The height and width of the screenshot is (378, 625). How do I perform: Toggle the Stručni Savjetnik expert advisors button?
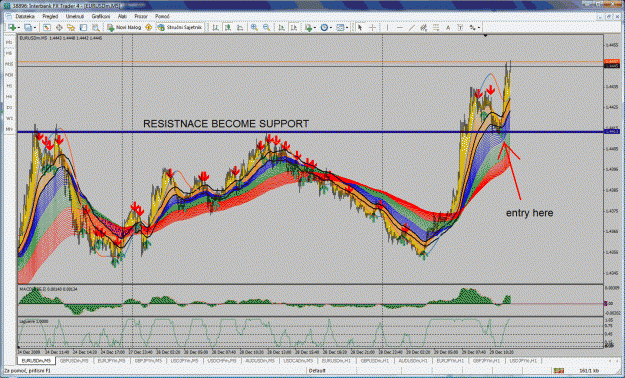[180, 28]
